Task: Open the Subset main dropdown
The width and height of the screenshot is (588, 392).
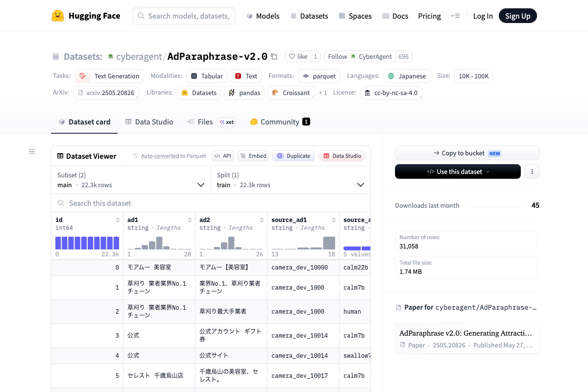Action: (x=131, y=180)
